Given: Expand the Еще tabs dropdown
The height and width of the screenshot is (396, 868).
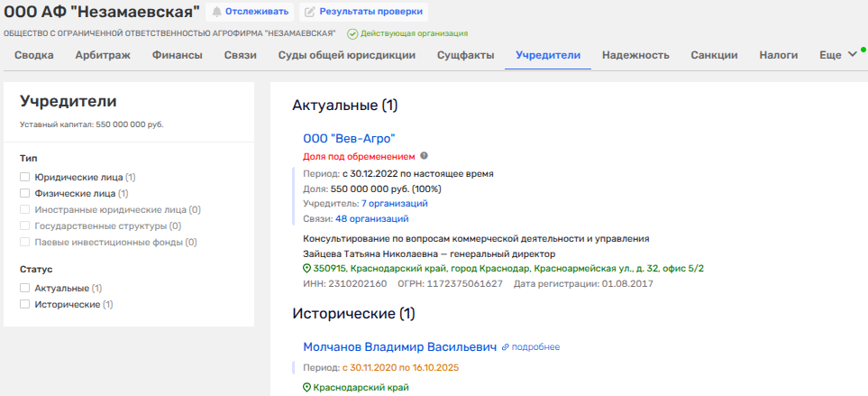Looking at the screenshot, I should [838, 55].
